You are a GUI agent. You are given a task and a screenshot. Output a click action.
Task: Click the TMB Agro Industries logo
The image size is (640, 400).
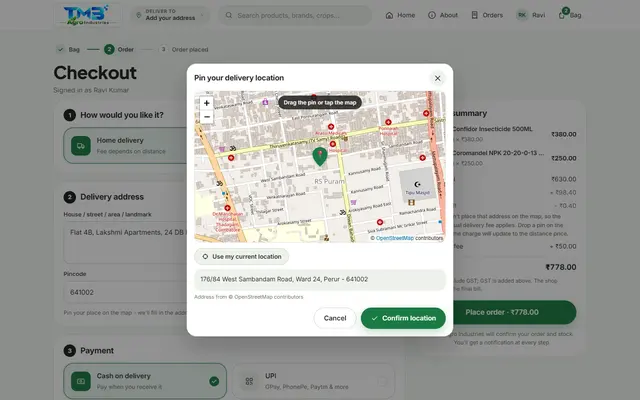[x=87, y=15]
